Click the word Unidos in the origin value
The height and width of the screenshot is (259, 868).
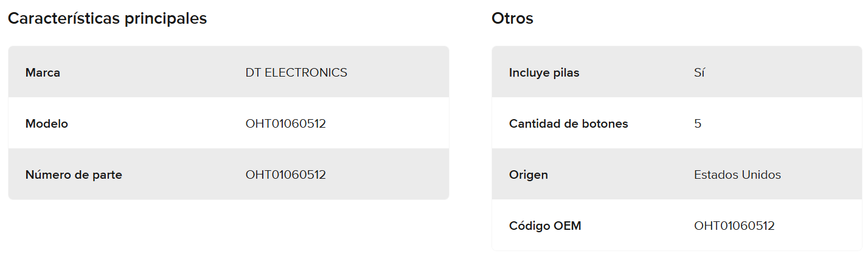(761, 175)
